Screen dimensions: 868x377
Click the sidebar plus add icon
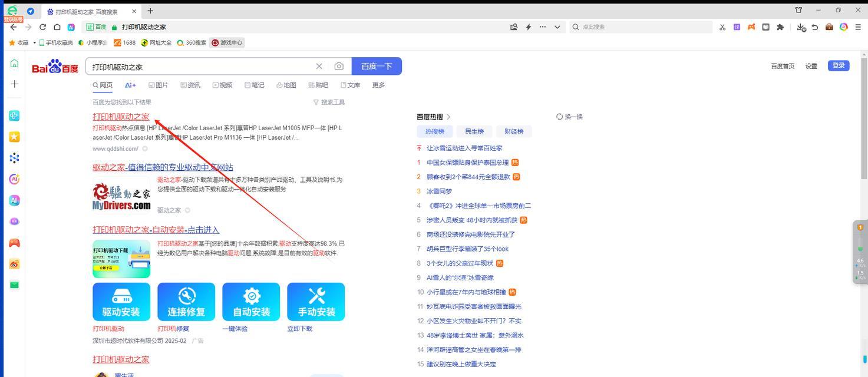[x=14, y=84]
